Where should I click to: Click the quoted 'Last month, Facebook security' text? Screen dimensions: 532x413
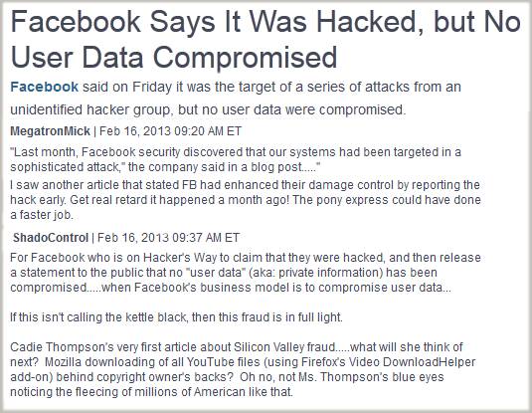point(236,152)
